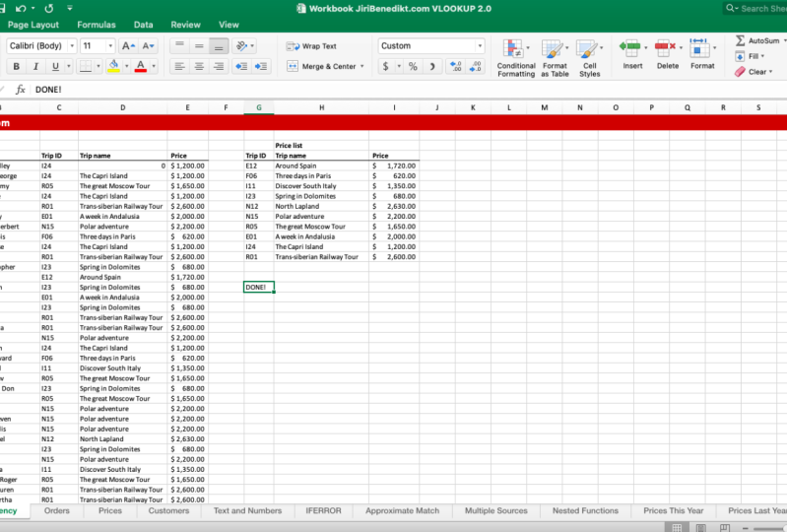The width and height of the screenshot is (787, 532).
Task: Click the Undo icon
Action: [20, 8]
